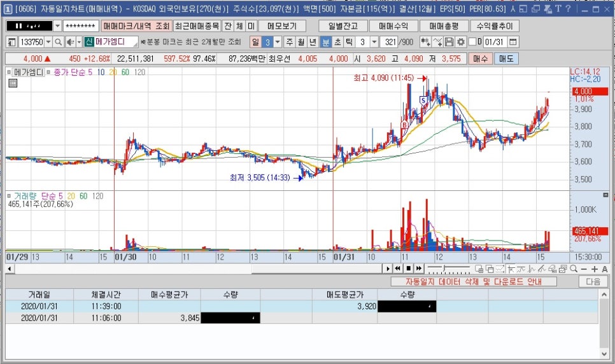The image size is (615, 364).
Task: Click the red 매수 buy button
Action: tap(480, 59)
